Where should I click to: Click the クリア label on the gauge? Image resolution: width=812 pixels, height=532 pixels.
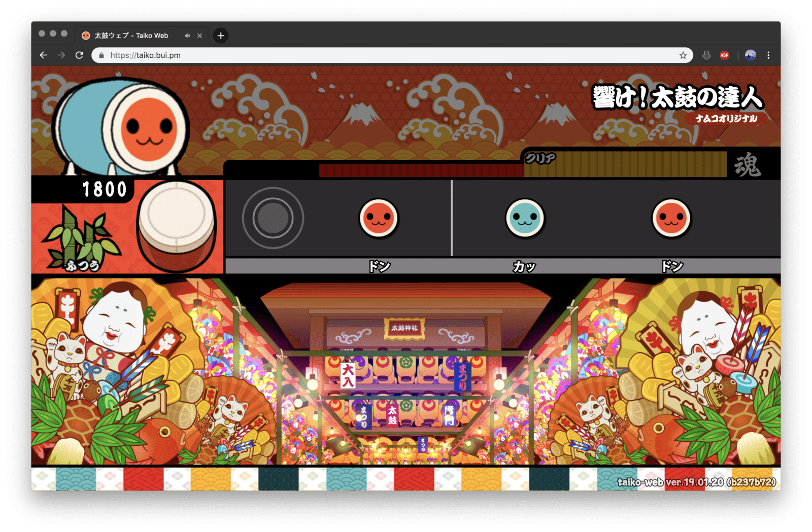point(540,158)
